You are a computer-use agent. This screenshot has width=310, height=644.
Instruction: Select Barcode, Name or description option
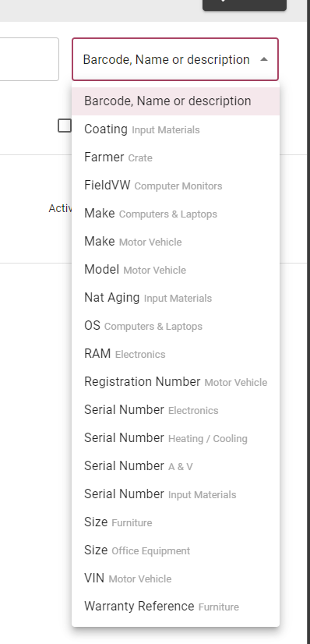pyautogui.click(x=175, y=101)
